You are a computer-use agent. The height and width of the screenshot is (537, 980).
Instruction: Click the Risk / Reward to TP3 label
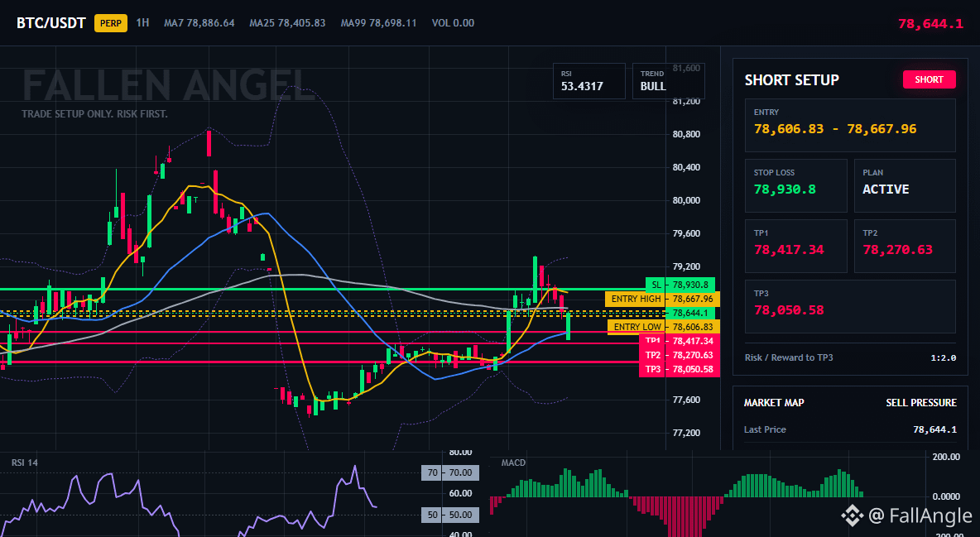789,357
